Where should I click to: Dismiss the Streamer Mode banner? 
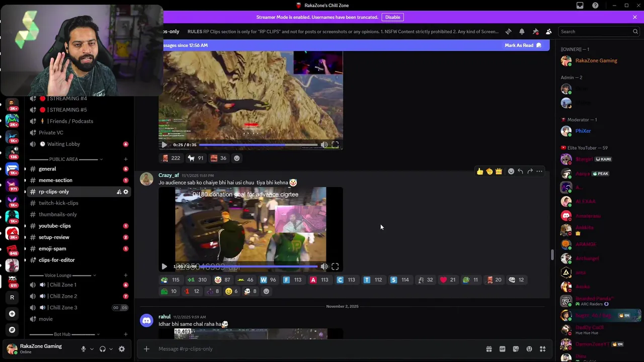pos(635,17)
